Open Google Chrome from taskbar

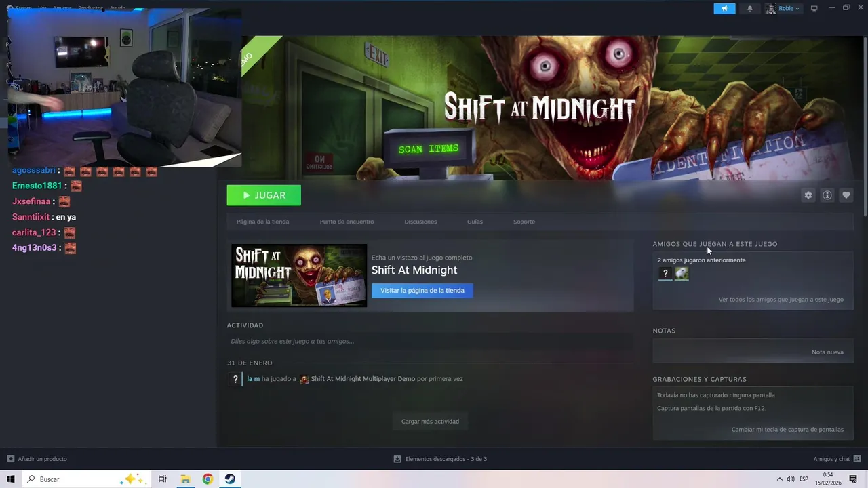(208, 479)
